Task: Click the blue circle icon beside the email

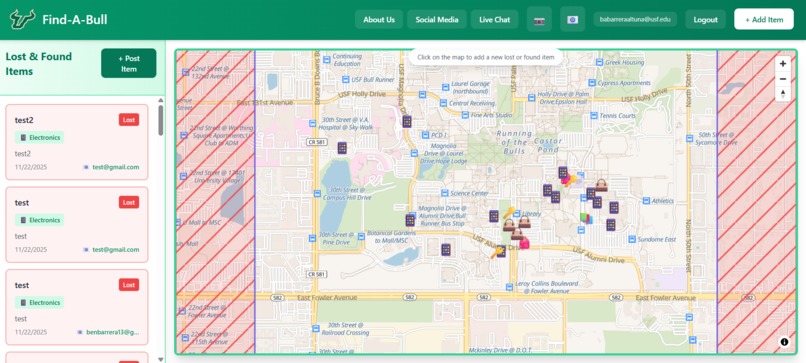Action: [573, 20]
